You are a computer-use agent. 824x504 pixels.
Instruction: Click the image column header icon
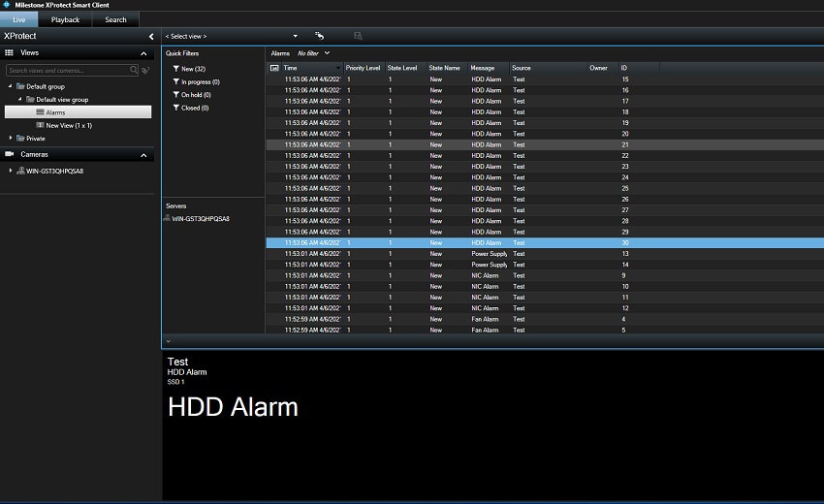pos(273,68)
